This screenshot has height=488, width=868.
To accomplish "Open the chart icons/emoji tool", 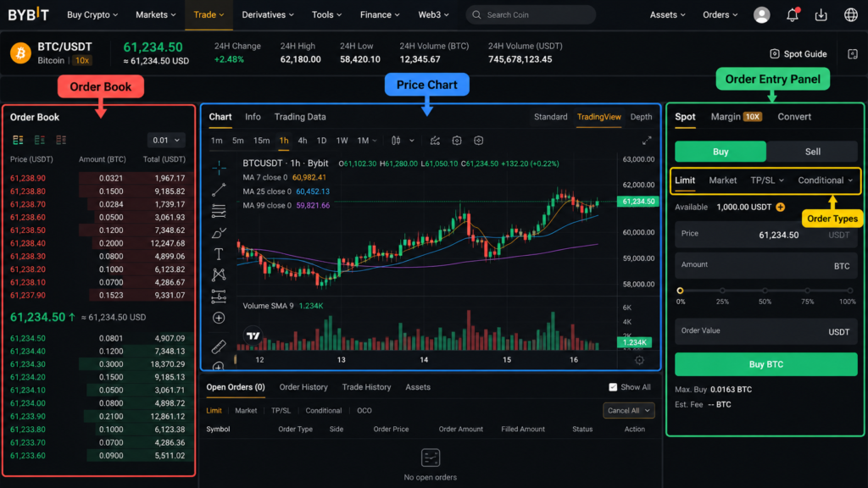I will (x=219, y=318).
